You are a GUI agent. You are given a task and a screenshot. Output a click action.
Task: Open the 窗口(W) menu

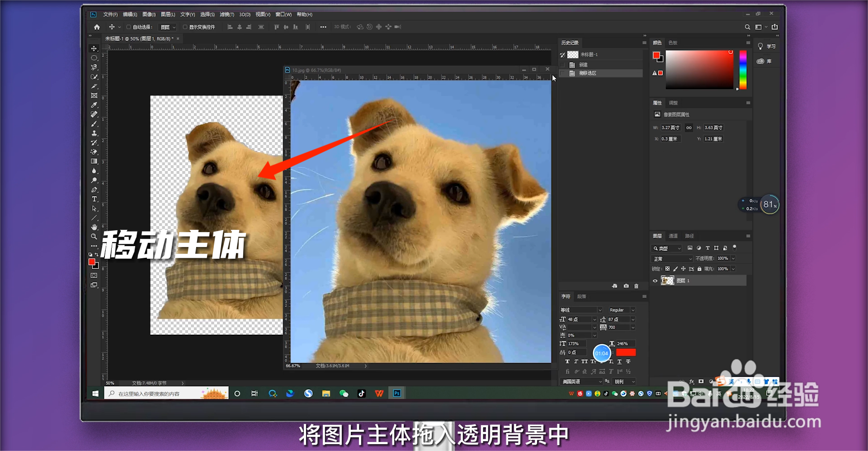point(283,14)
